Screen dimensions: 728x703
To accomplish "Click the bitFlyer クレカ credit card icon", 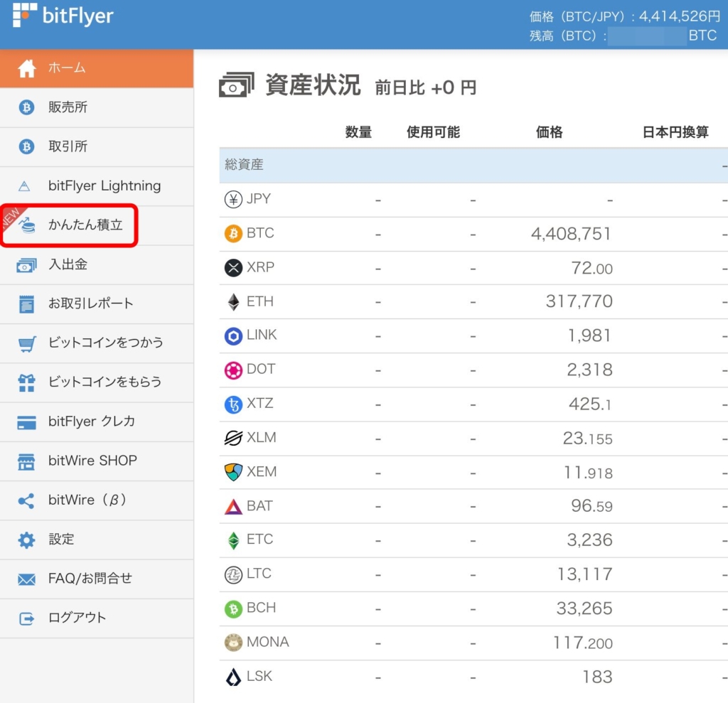I will tap(27, 422).
